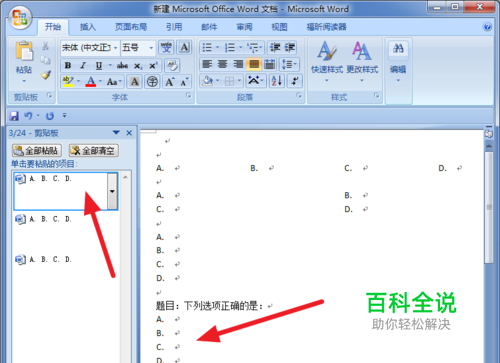500x363 pixels.
Task: Click the Cut scissors icon
Action: click(46, 46)
